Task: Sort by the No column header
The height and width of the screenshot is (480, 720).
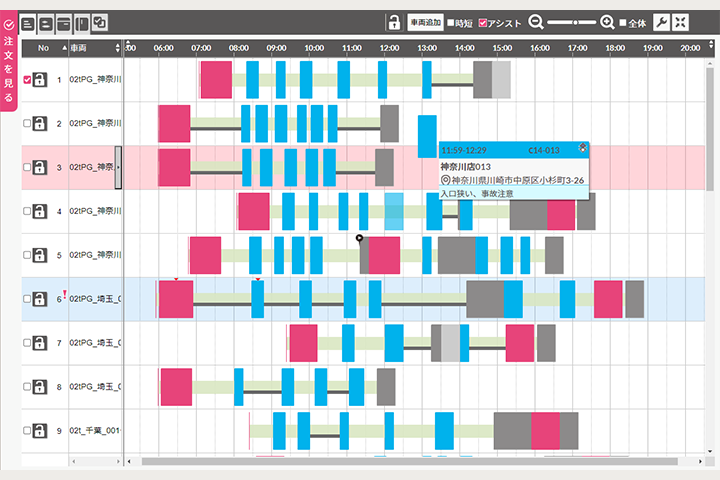Action: [x=44, y=47]
